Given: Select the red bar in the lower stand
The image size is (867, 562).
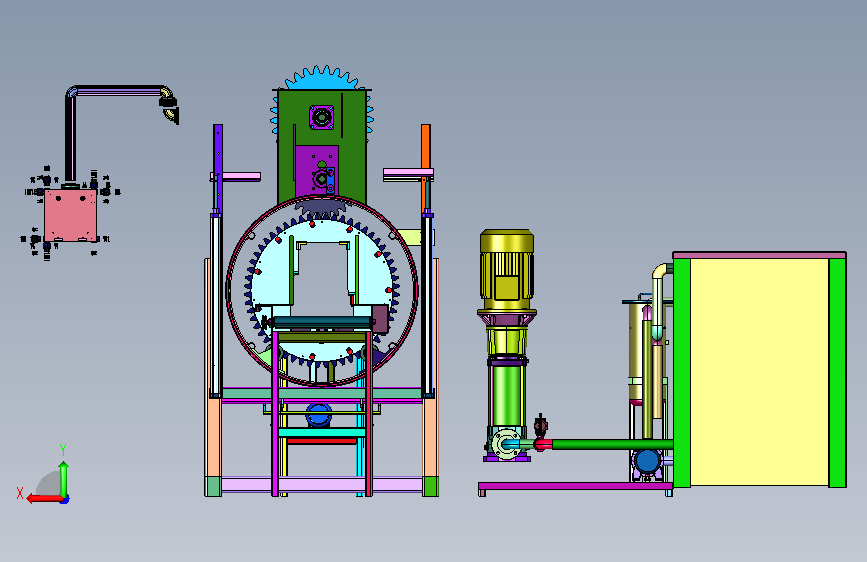Looking at the screenshot, I should [x=322, y=441].
